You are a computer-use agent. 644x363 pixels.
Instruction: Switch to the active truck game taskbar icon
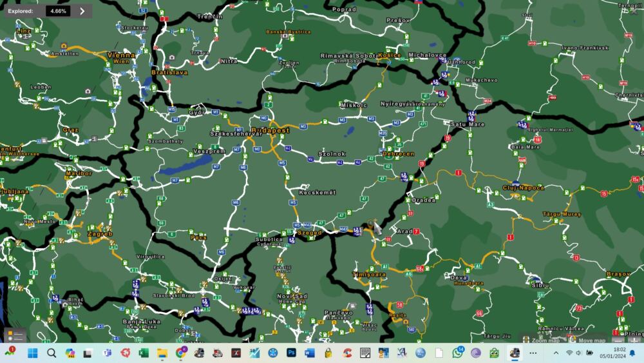(514, 353)
